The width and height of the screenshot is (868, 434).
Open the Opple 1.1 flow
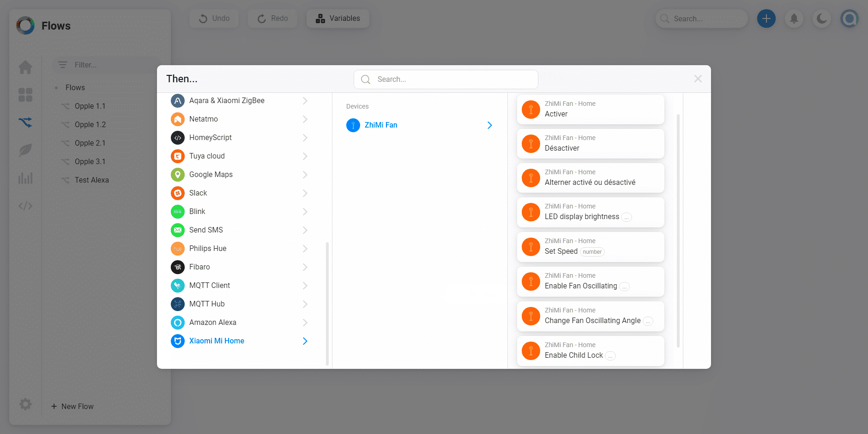(x=90, y=106)
